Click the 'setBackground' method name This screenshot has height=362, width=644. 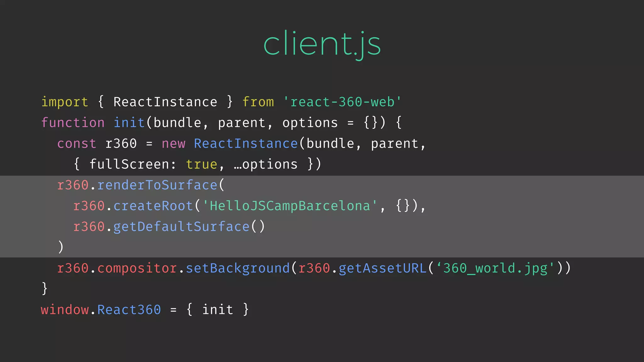[238, 268]
